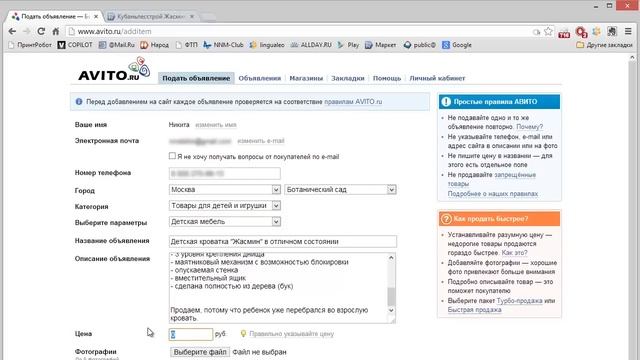Expand Категория dropdown Товары для детей
The width and height of the screenshot is (640, 360).
coord(224,205)
